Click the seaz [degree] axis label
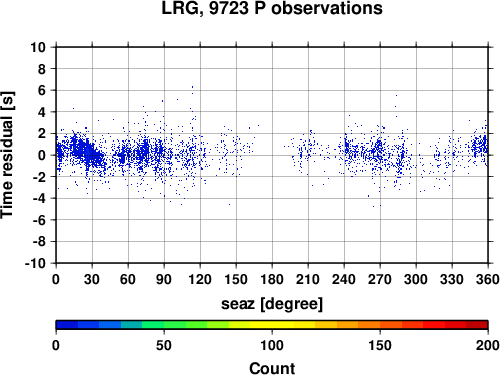 tap(272, 304)
